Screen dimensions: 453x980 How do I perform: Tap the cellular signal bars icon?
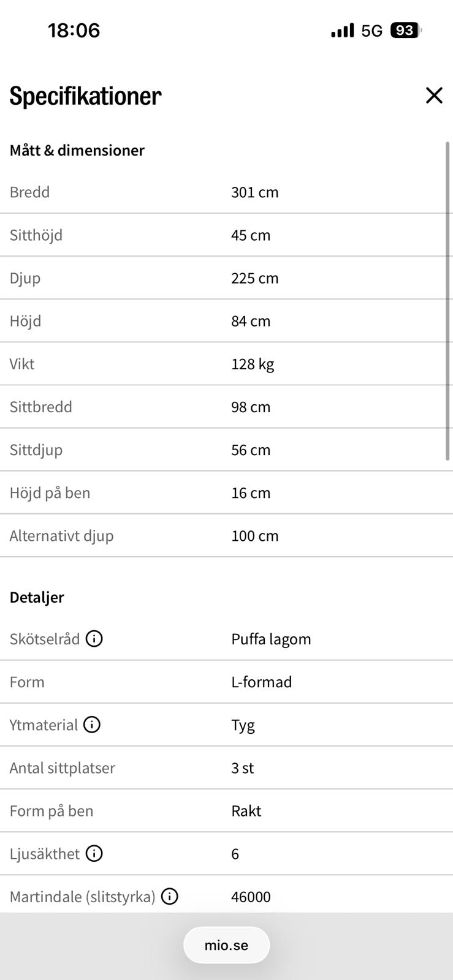click(342, 30)
